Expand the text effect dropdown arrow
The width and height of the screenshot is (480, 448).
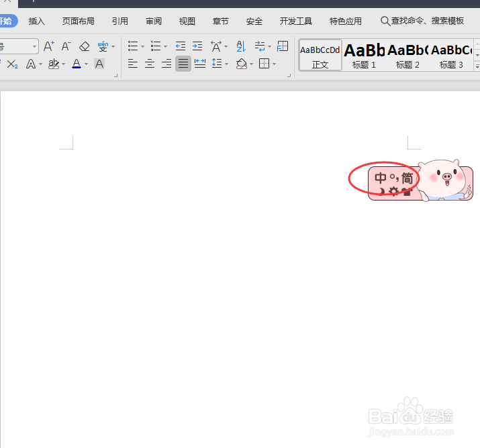(x=40, y=64)
